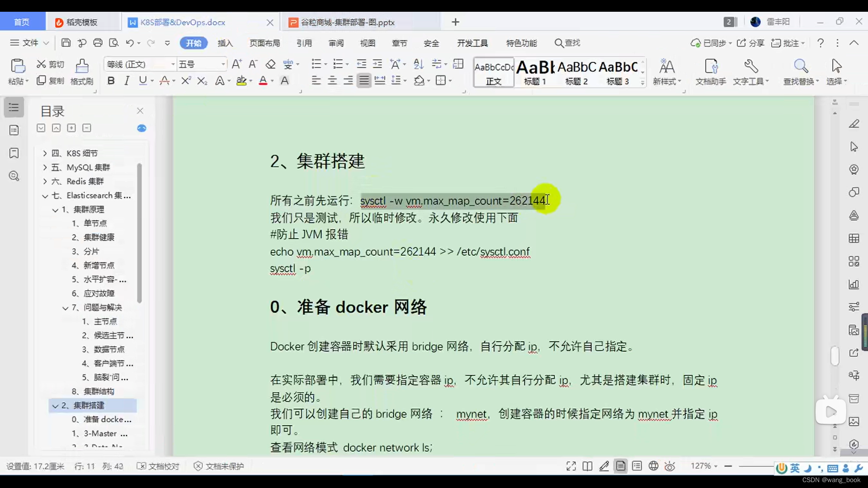Select the Format Painter (格式刷) tool

(81, 71)
